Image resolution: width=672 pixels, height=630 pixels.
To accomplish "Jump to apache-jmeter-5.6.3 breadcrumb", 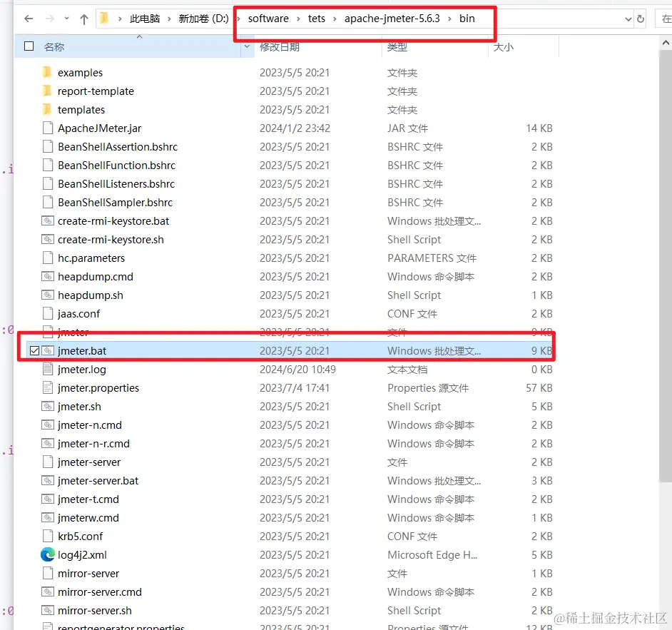I will (392, 19).
